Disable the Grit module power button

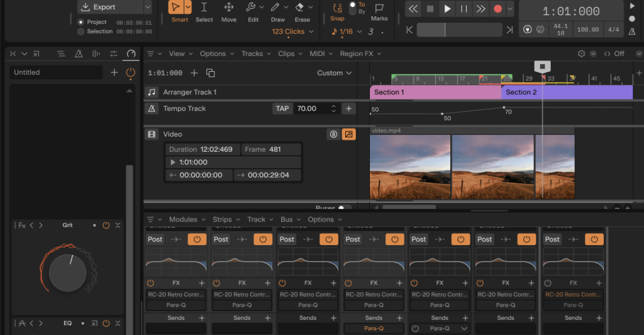pos(106,225)
